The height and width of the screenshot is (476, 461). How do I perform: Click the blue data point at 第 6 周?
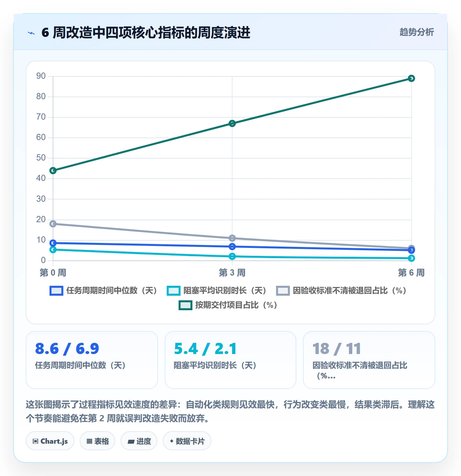point(411,251)
